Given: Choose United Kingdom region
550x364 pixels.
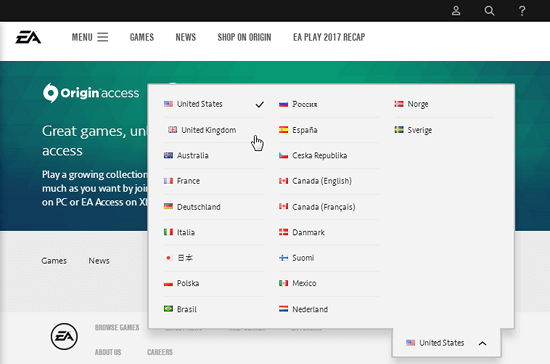Looking at the screenshot, I should 214,130.
